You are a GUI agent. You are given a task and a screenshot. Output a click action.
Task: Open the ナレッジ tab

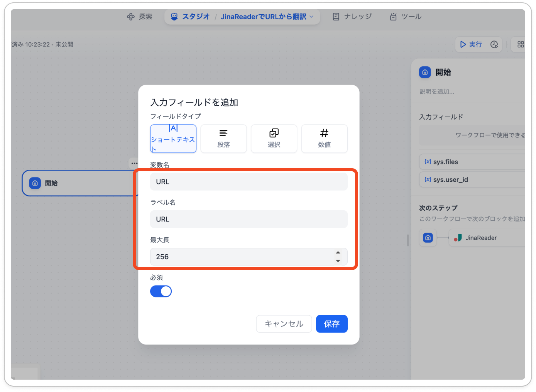(352, 17)
